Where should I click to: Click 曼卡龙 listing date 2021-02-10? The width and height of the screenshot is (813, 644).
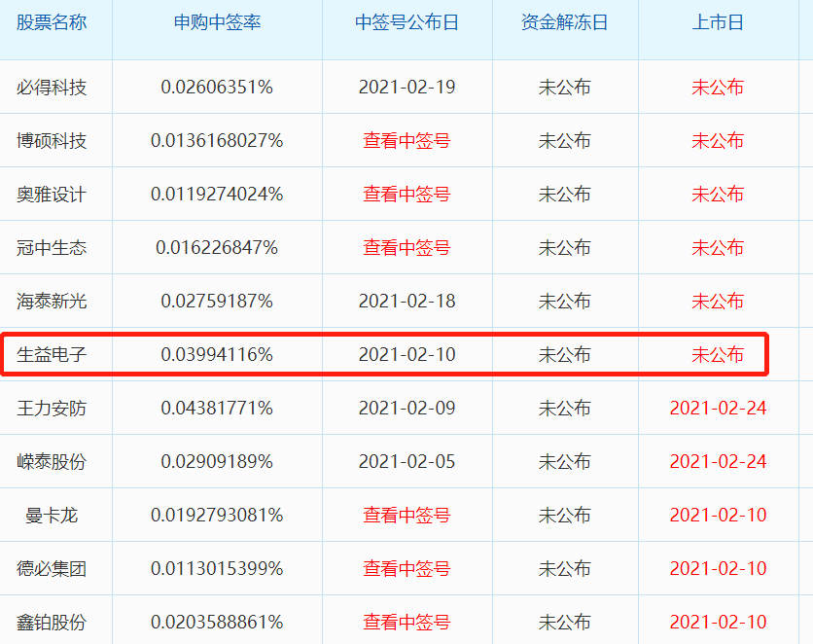(x=718, y=515)
